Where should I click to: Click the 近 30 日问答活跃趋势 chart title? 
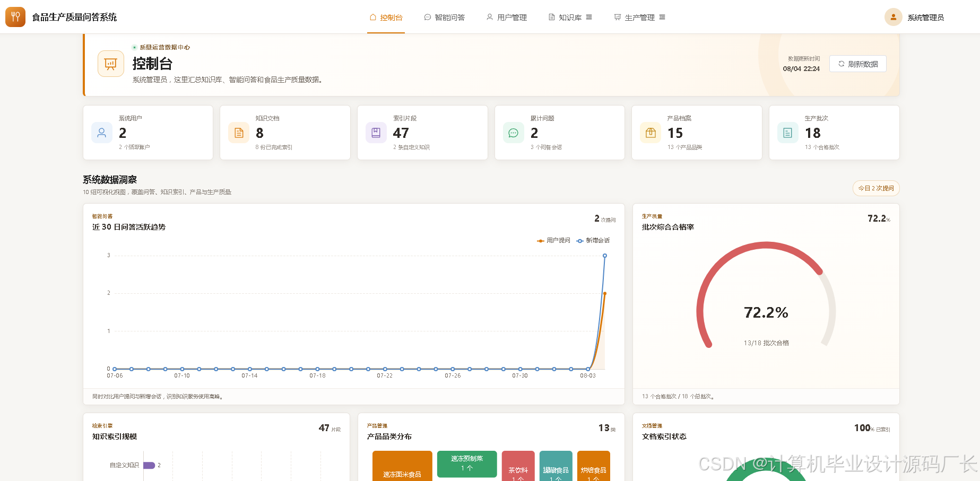(129, 227)
